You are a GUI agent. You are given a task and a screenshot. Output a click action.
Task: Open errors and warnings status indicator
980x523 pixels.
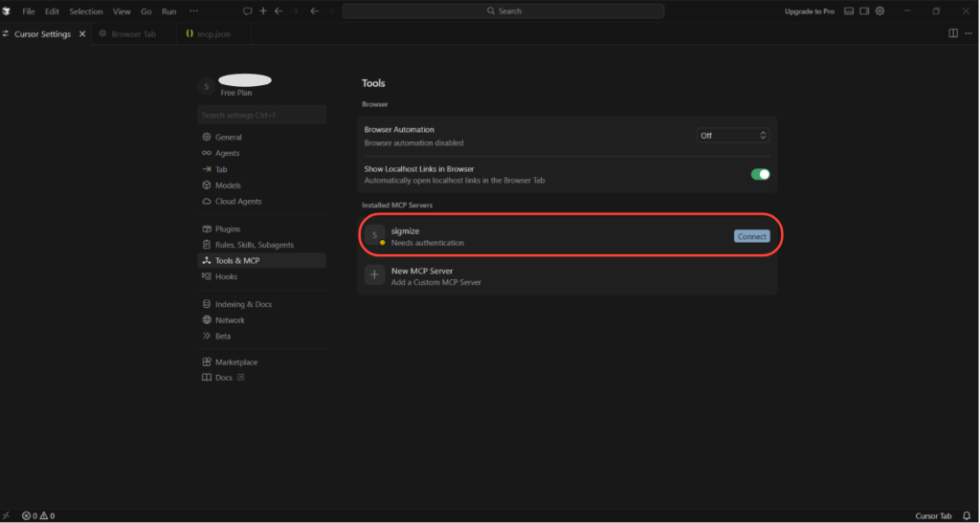pyautogui.click(x=38, y=515)
